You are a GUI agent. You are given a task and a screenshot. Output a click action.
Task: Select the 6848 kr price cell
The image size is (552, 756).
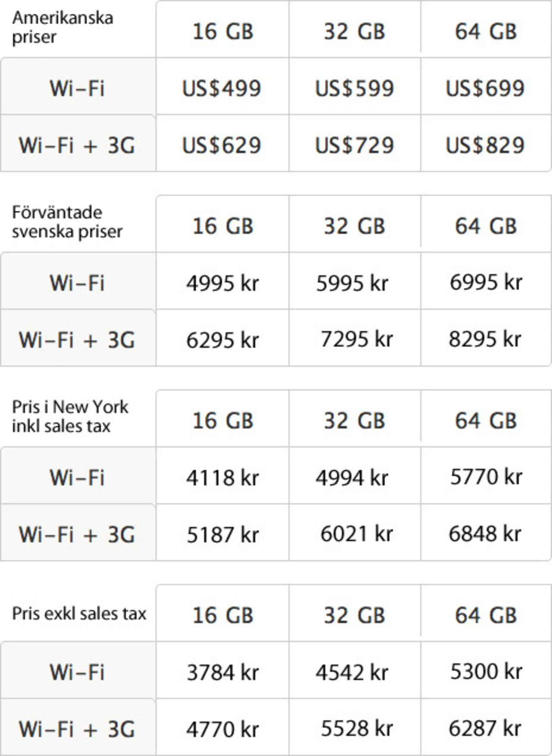click(x=485, y=534)
